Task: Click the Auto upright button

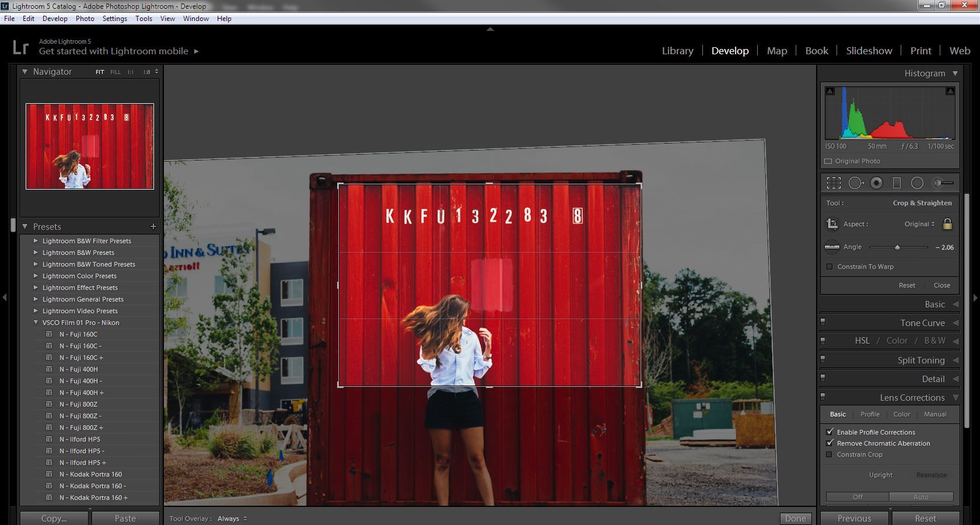Action: coord(921,497)
